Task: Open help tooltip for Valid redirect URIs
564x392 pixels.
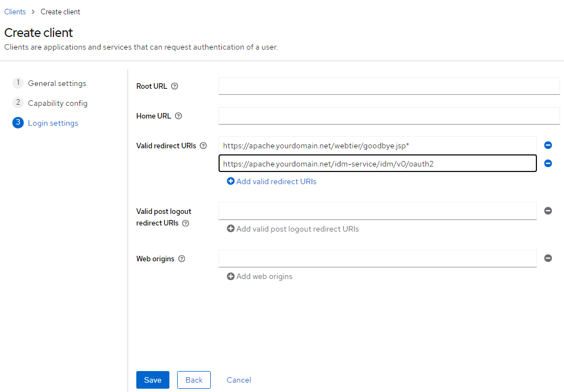Action: tap(204, 146)
